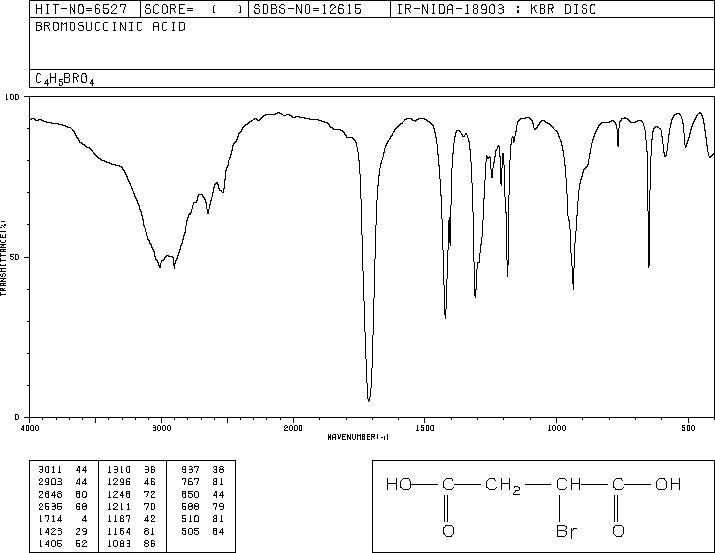Click the broad O-H band minimum near 3000

tap(160, 266)
